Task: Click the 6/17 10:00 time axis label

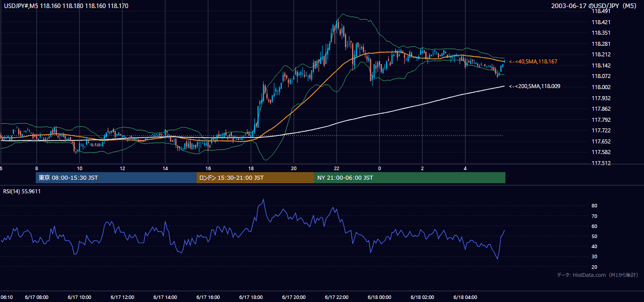Action: pyautogui.click(x=79, y=297)
